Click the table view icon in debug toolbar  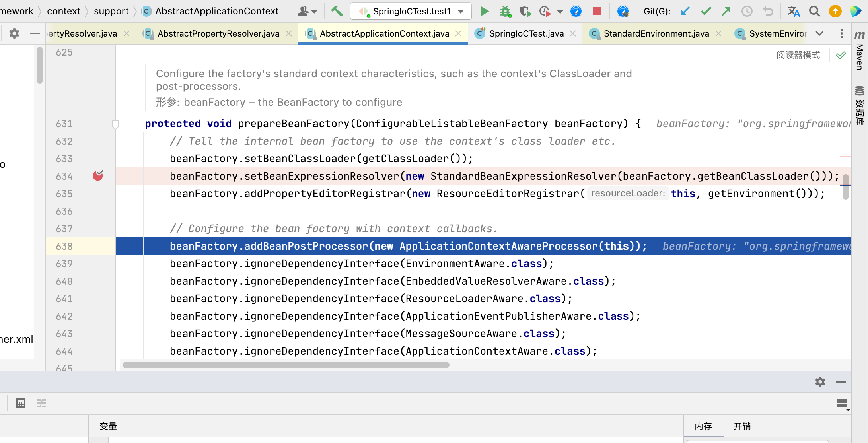[21, 403]
